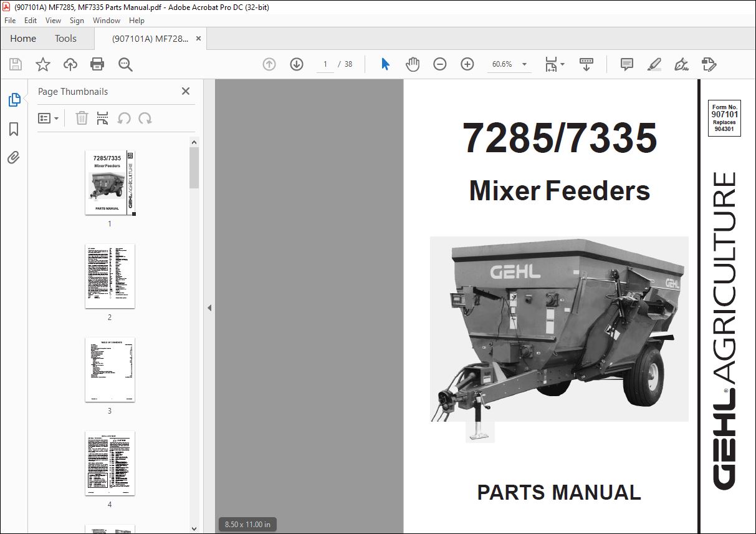Viewport: 756px width, 534px height.
Task: Open the Sign document tool
Action: 682,64
